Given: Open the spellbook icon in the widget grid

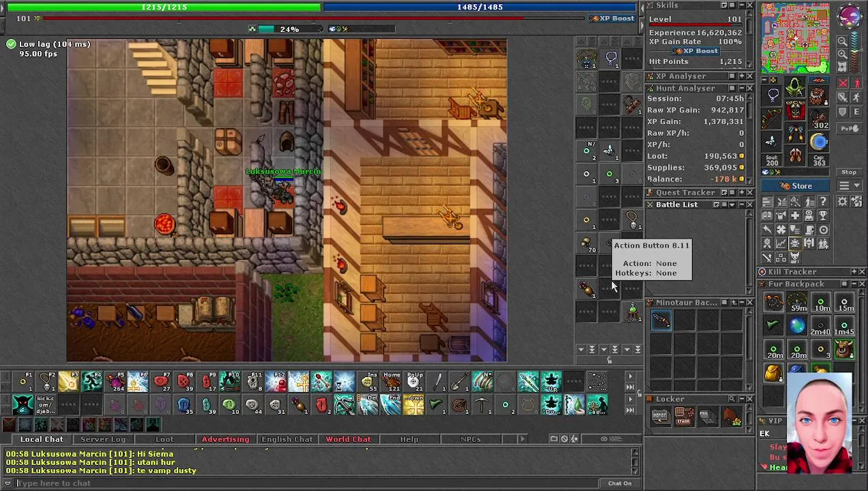Looking at the screenshot, I should [x=767, y=215].
